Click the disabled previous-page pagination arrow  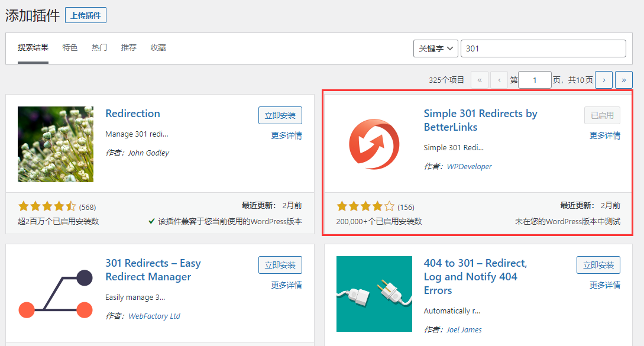coord(500,80)
